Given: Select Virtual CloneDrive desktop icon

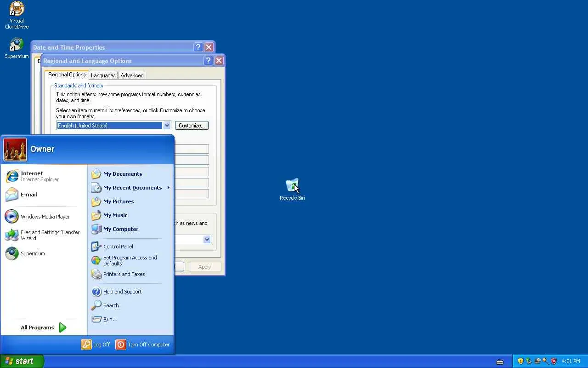Looking at the screenshot, I should coord(17,15).
